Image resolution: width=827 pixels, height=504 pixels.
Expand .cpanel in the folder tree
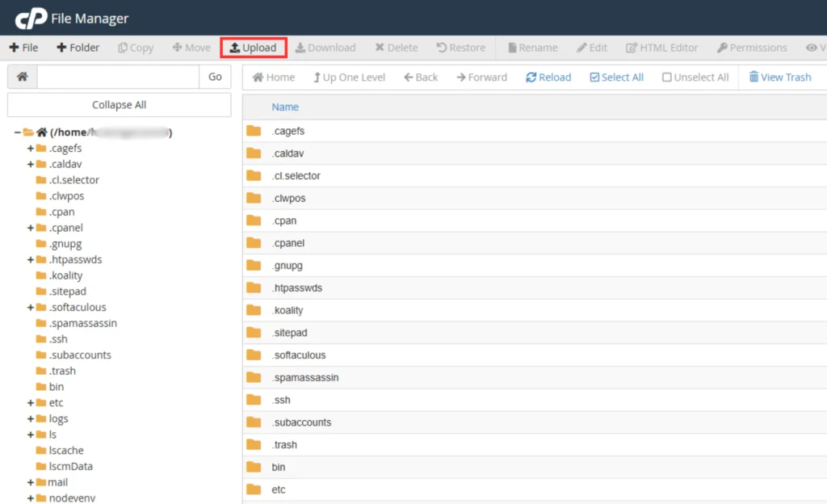[31, 228]
